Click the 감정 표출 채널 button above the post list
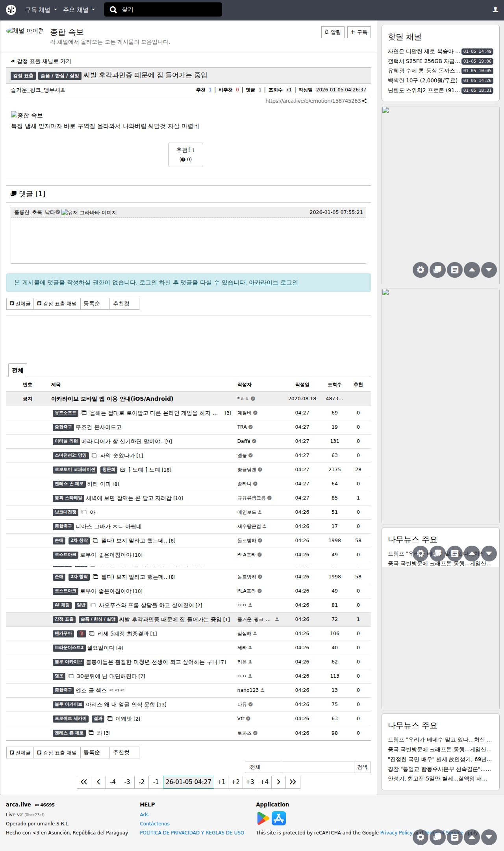This screenshot has width=504, height=851. click(x=57, y=304)
